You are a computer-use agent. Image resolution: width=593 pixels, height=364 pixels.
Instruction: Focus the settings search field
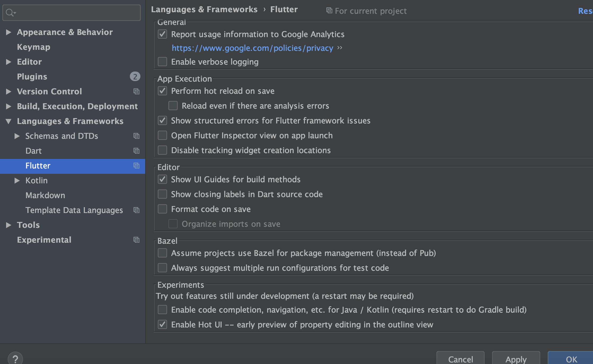[77, 12]
